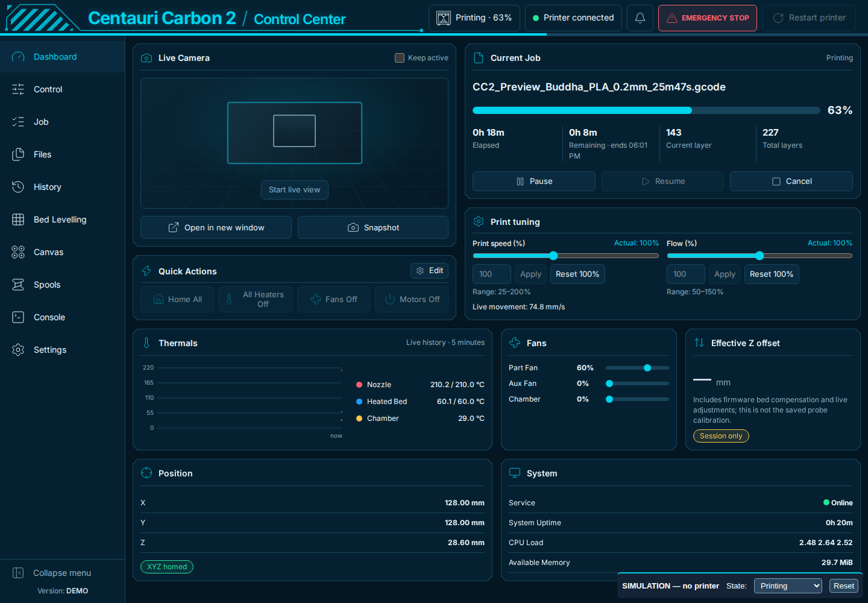
Task: Edit the Quick Actions
Action: click(430, 271)
